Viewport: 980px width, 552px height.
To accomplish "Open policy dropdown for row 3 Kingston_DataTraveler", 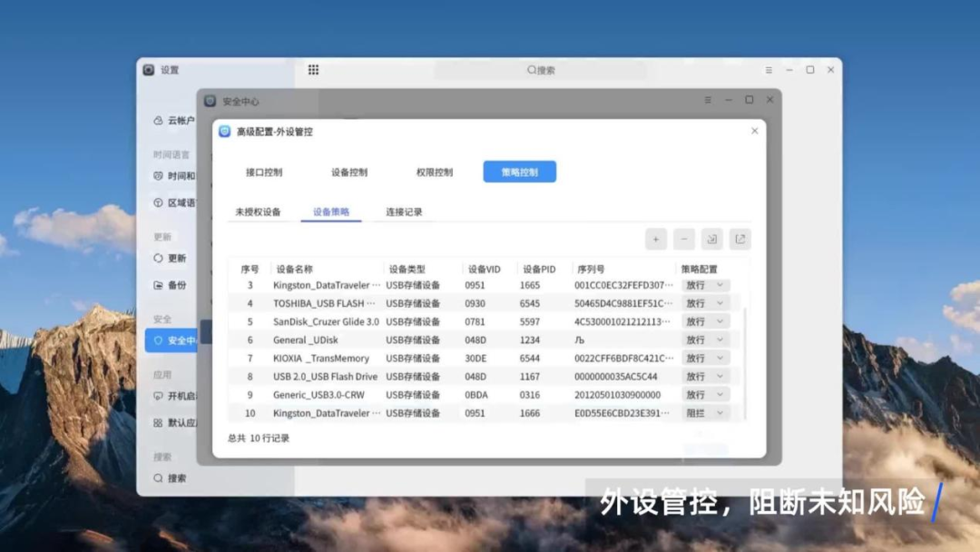I will [x=705, y=285].
